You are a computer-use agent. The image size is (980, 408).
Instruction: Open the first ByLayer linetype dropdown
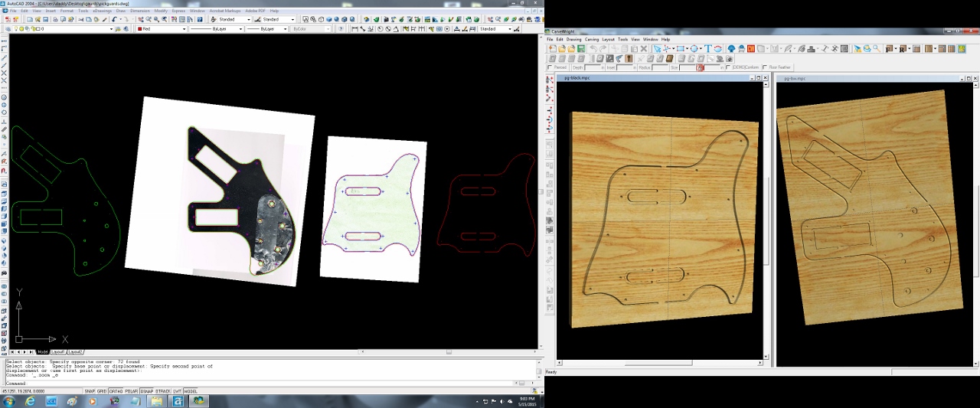(239, 29)
